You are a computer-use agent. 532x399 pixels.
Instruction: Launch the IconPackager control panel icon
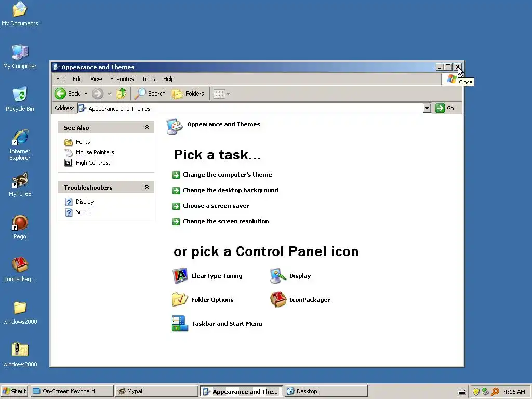[278, 300]
